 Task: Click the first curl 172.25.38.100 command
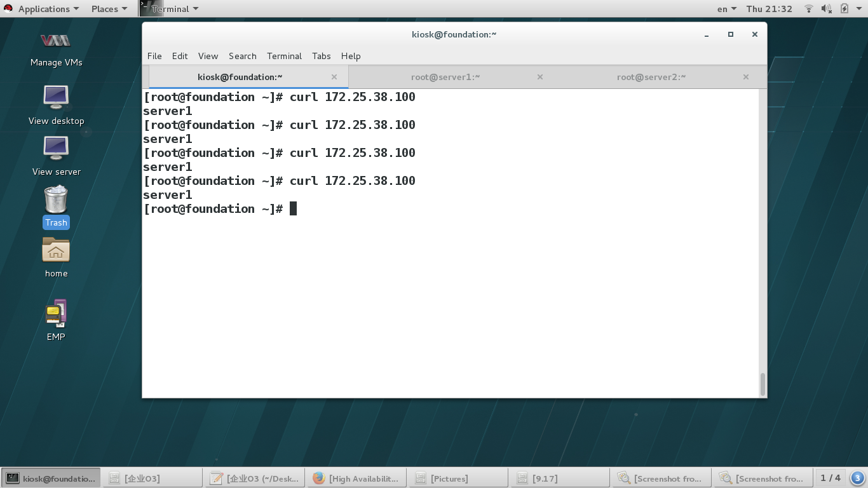353,97
